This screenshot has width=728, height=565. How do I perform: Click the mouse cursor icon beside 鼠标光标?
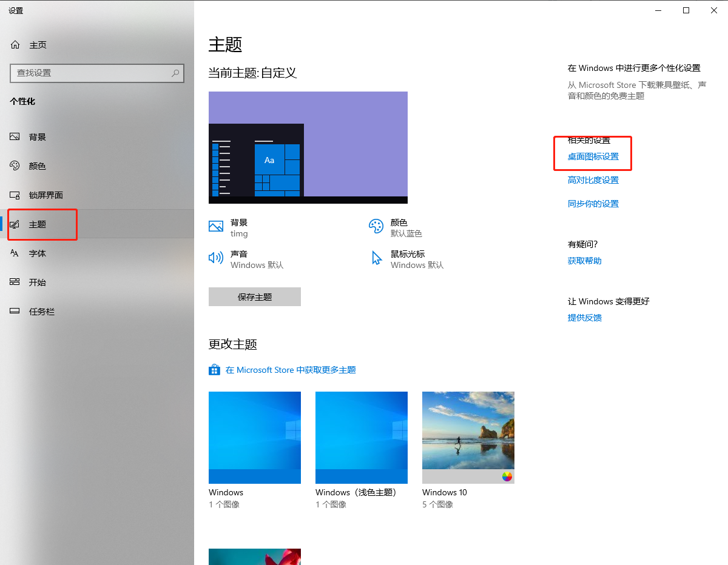[377, 258]
